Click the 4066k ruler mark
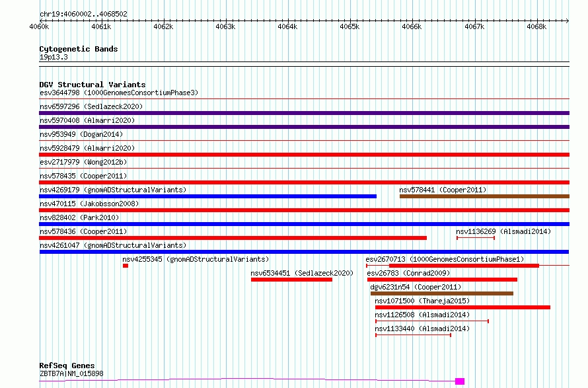Screen dimensions: 588x388 point(412,26)
